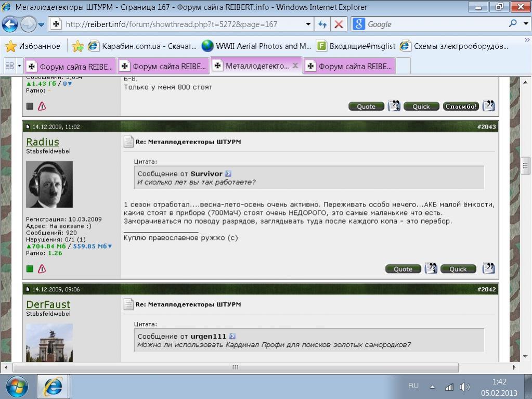Viewport: 532px width, 399px height.
Task: Select the Металлодетекто tab
Action: (x=252, y=66)
